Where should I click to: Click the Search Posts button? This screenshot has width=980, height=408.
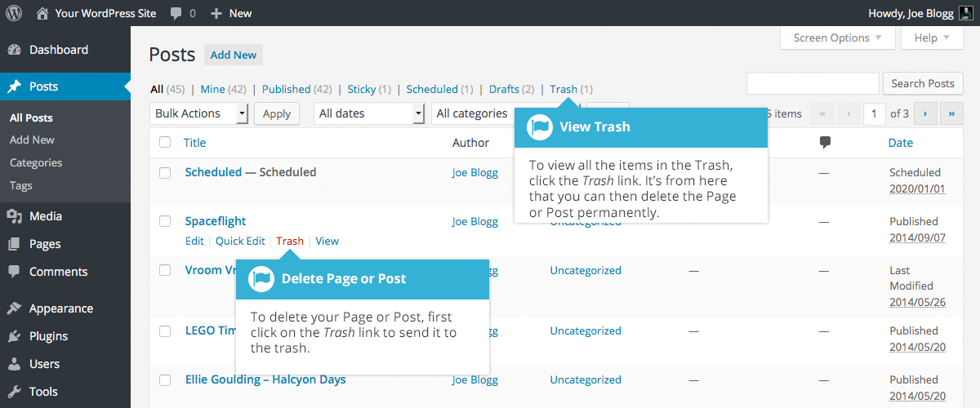pos(923,83)
